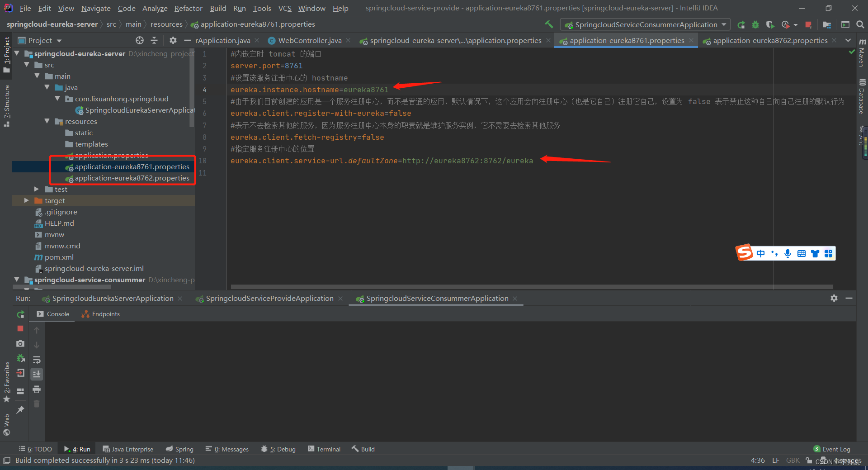
Task: Click the Build project hammer icon
Action: coord(549,24)
